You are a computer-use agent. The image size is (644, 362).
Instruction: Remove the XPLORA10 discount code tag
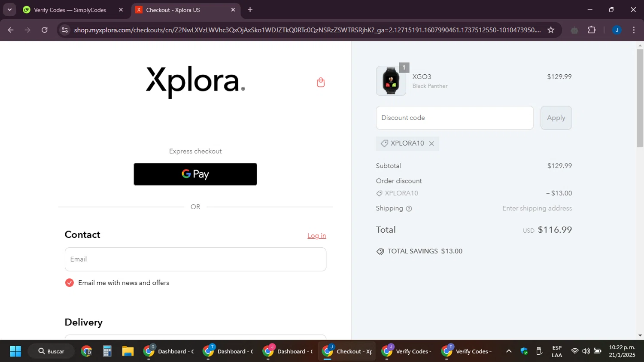click(431, 143)
